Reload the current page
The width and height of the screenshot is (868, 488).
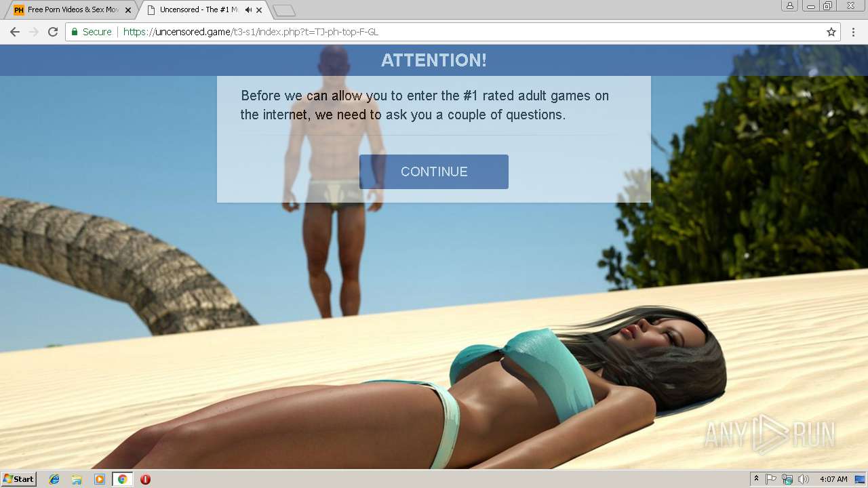(x=53, y=32)
